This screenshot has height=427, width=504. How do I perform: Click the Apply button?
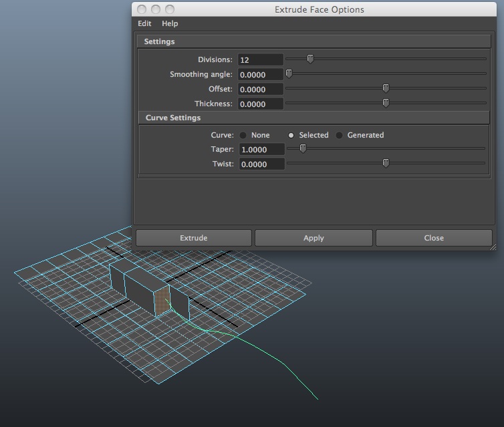tap(313, 238)
